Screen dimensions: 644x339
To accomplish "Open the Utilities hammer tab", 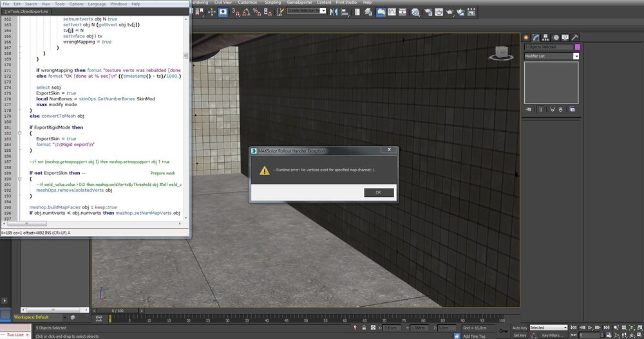I will [x=574, y=37].
